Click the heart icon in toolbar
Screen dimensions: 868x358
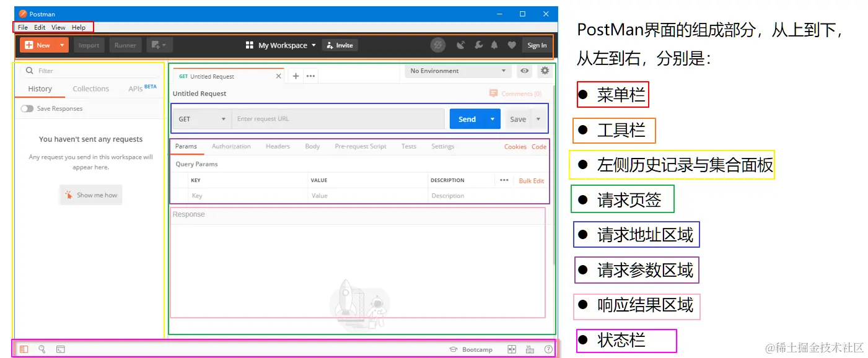click(x=511, y=45)
